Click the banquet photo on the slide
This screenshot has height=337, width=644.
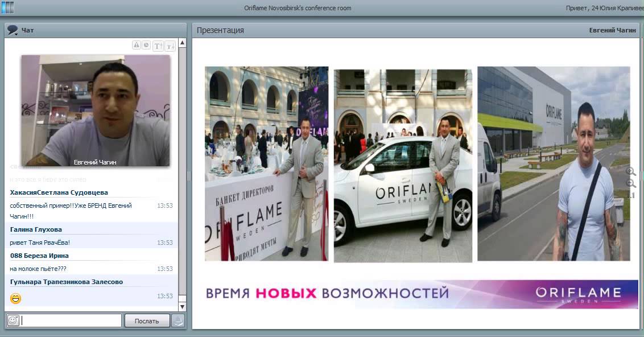pos(267,163)
